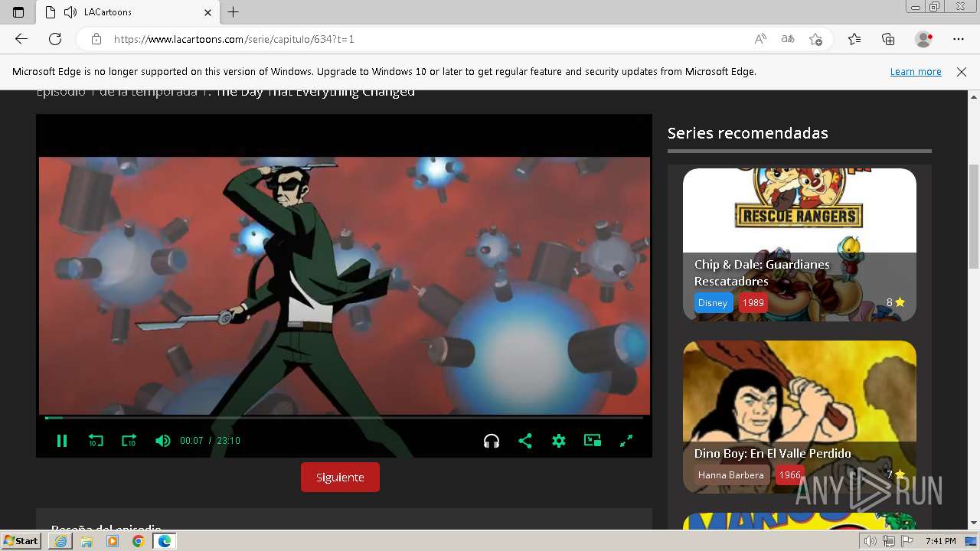Click the Series recomendadas heading
980x551 pixels.
(x=748, y=133)
